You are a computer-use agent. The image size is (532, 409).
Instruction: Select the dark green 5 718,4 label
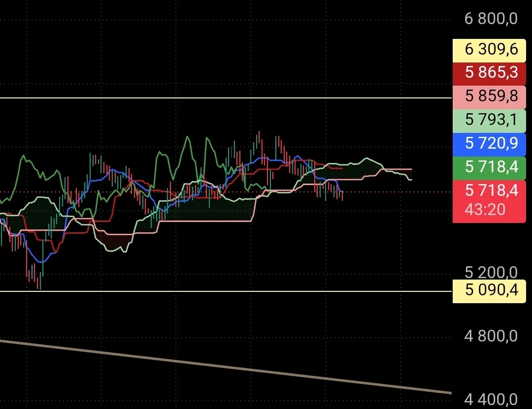pos(489,168)
